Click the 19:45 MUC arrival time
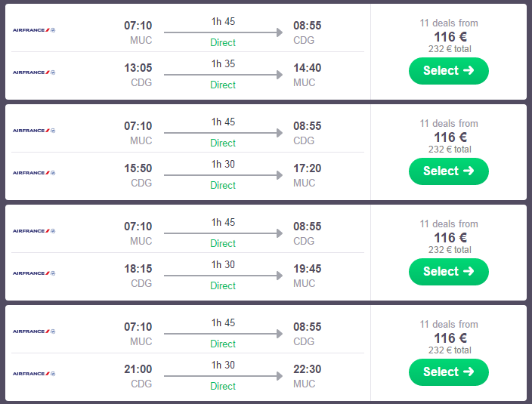 pyautogui.click(x=307, y=269)
